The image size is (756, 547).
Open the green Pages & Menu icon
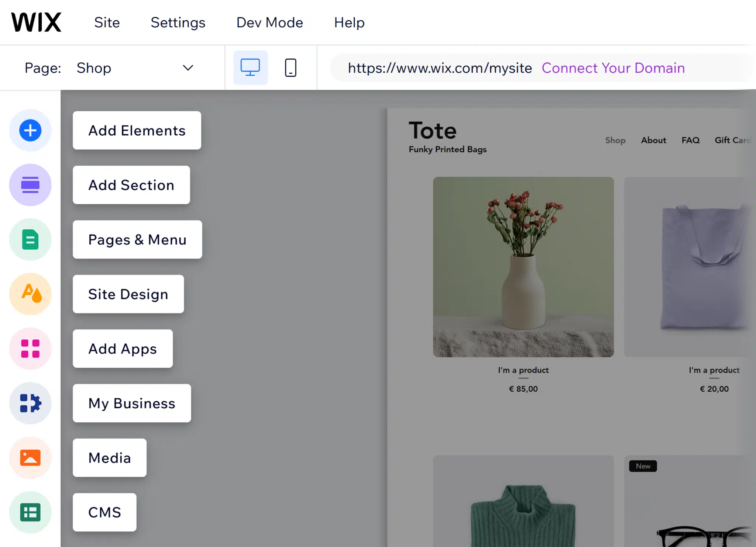tap(30, 239)
